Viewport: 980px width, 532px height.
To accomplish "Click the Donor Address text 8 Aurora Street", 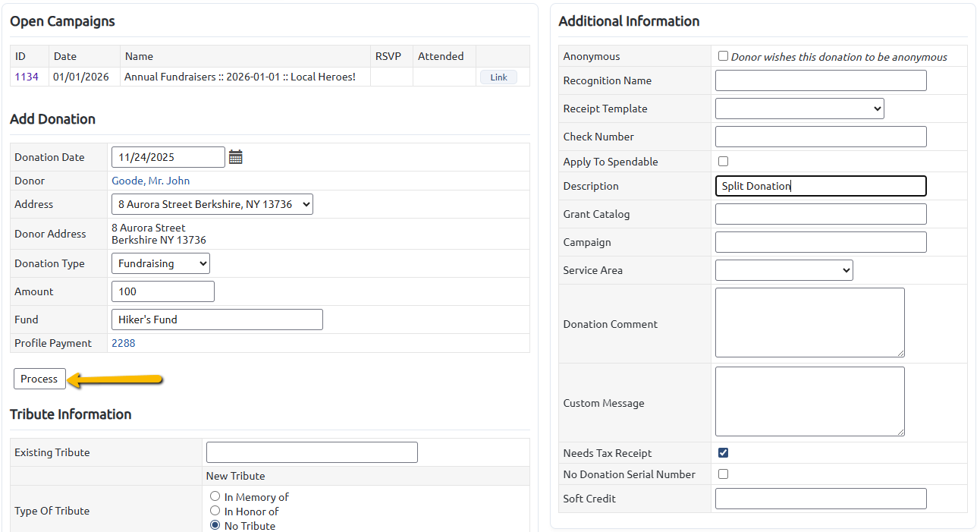I will 149,228.
